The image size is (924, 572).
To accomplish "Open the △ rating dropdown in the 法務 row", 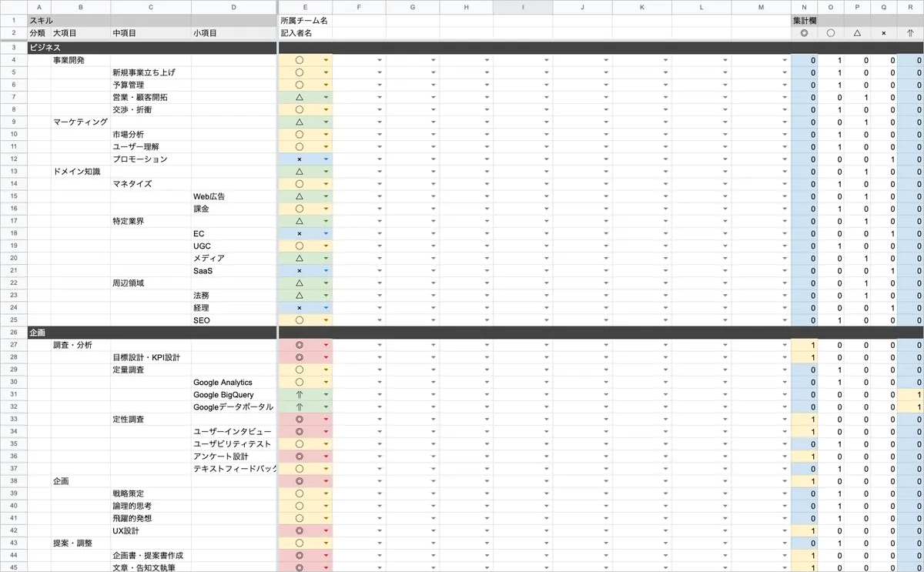I will pos(326,296).
